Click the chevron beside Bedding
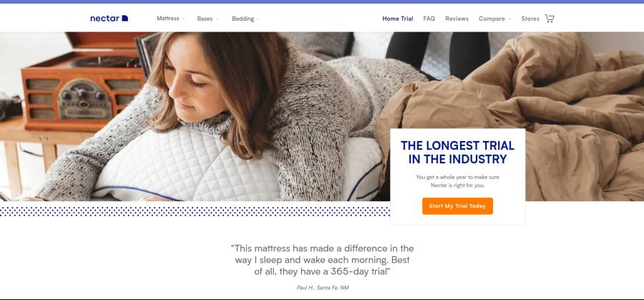This screenshot has height=300, width=644. pos(258,19)
